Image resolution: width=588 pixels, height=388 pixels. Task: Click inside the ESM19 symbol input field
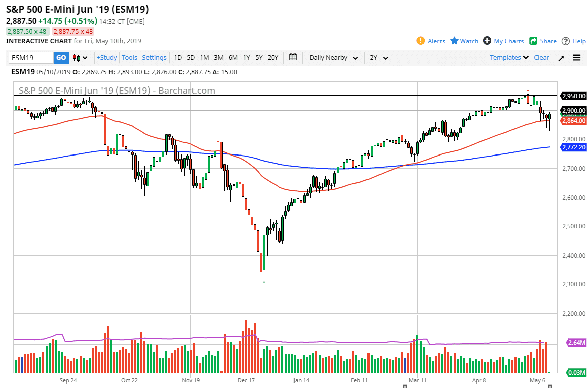click(x=30, y=57)
